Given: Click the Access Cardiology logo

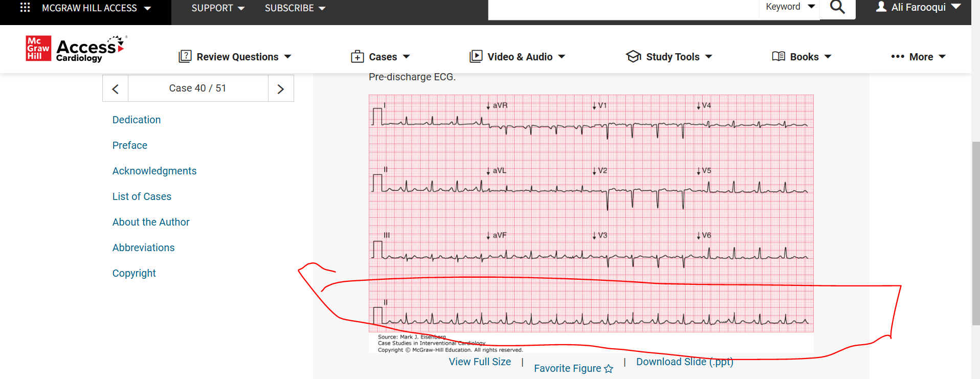Looking at the screenshot, I should (x=76, y=49).
